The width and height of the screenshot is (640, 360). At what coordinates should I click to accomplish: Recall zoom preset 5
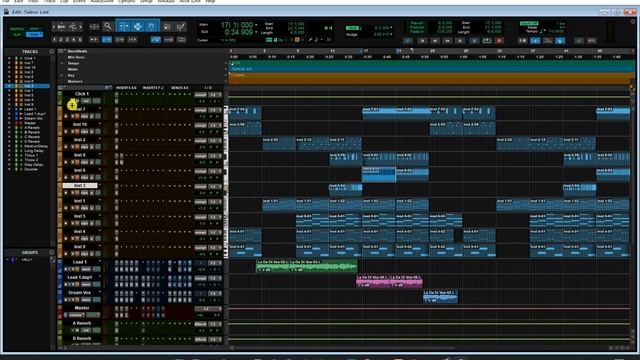coord(80,40)
